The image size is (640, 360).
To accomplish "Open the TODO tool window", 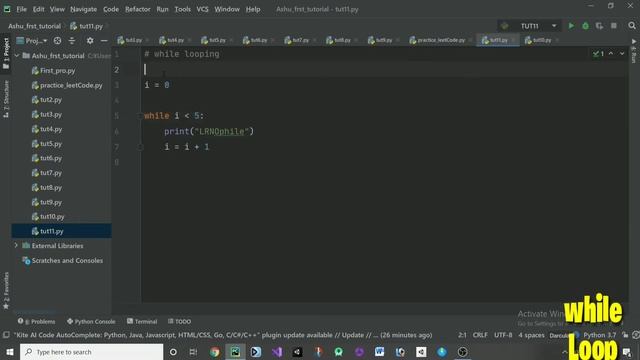I will [x=180, y=322].
